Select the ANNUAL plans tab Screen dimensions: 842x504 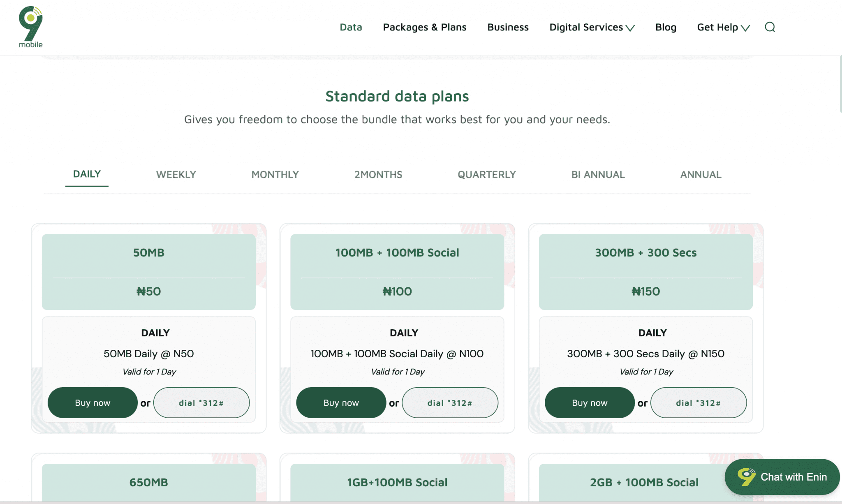[x=700, y=174]
